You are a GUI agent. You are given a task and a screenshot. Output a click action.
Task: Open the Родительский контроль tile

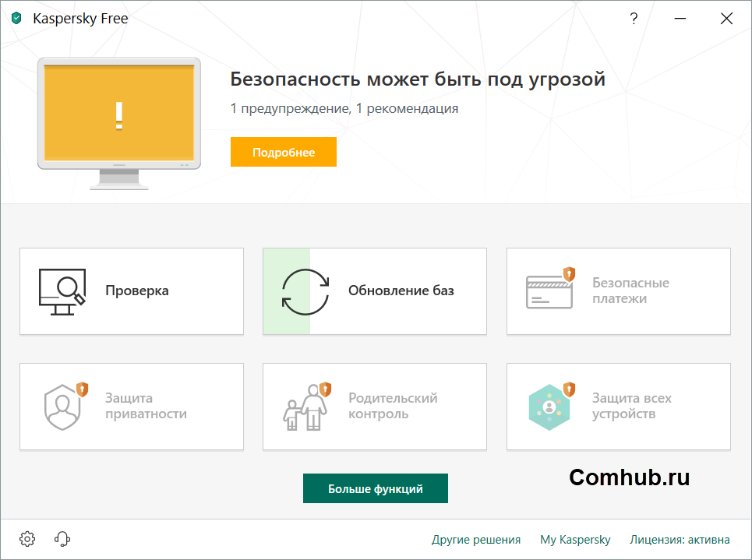(x=375, y=406)
